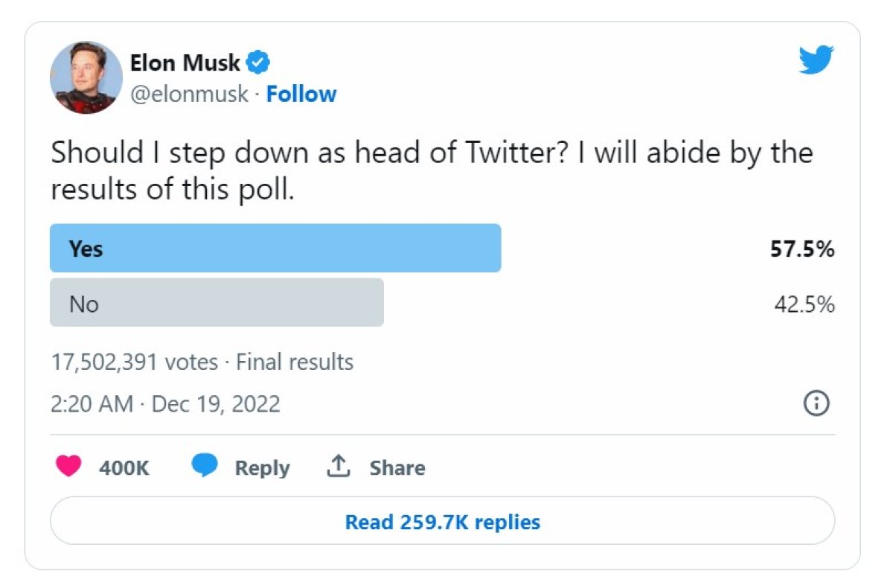Image resolution: width=893 pixels, height=588 pixels.
Task: Click the @elonmusk handle
Action: (189, 95)
